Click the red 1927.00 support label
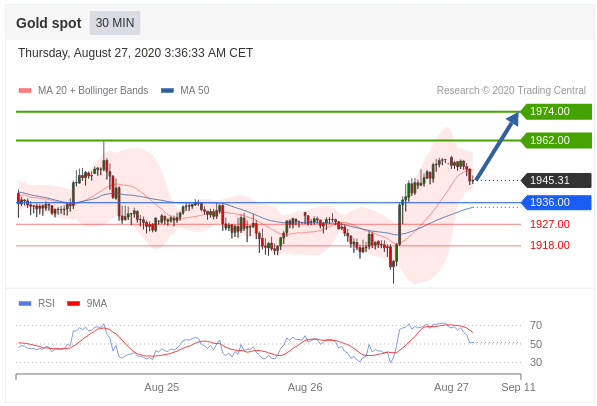This screenshot has width=597, height=406. point(550,224)
